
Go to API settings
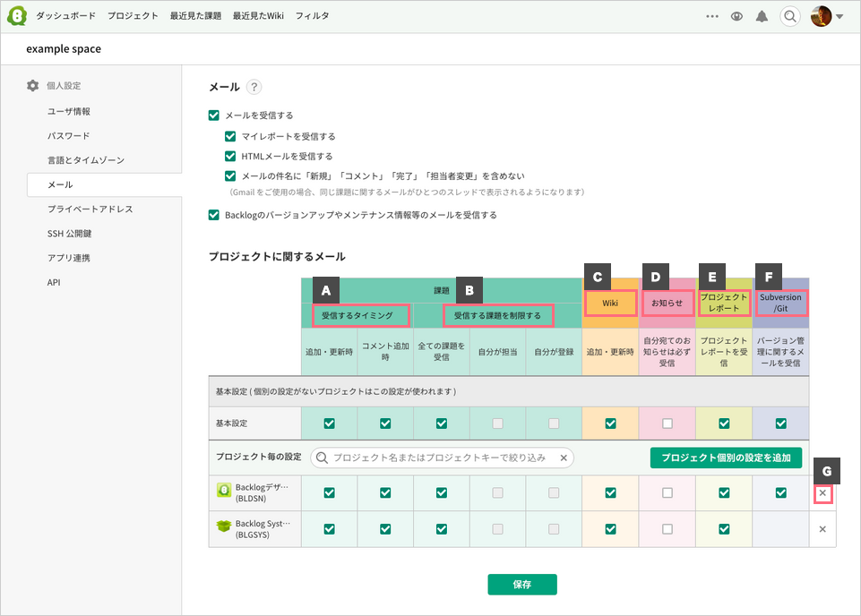pyautogui.click(x=54, y=283)
